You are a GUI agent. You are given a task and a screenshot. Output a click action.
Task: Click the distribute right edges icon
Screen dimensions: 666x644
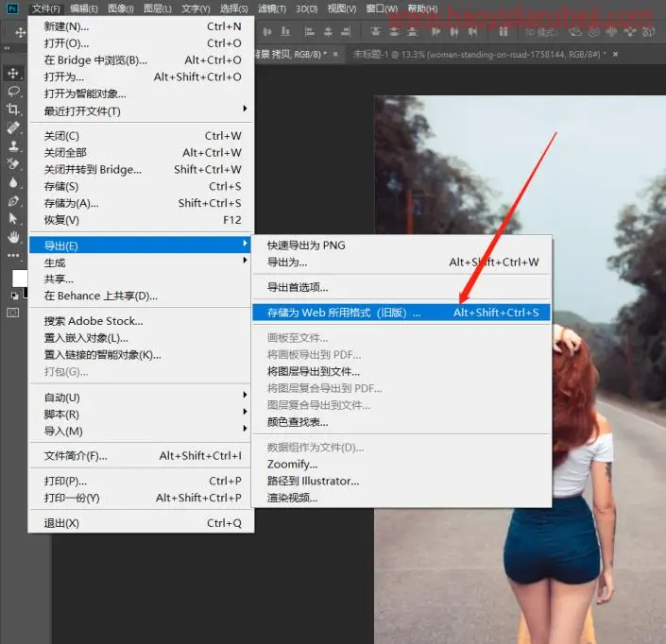click(x=472, y=31)
